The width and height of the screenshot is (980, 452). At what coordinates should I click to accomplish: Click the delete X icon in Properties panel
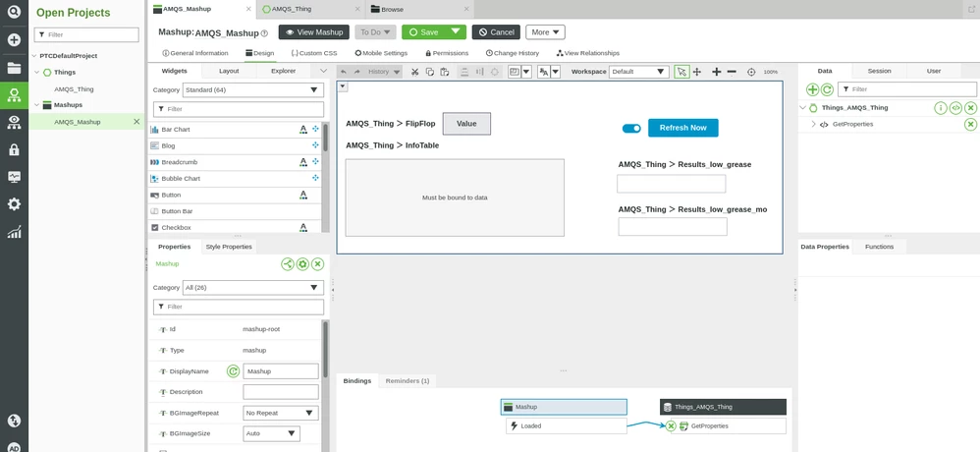click(x=317, y=264)
